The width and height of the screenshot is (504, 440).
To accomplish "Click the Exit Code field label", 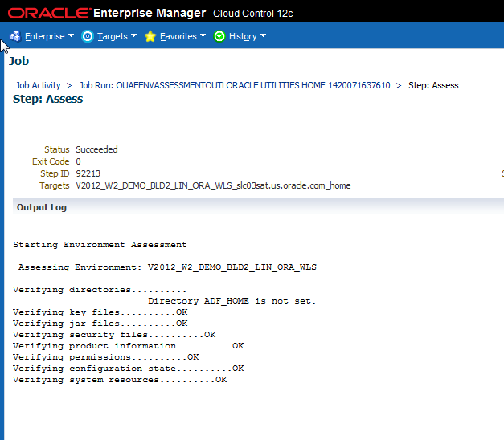I will point(51,161).
